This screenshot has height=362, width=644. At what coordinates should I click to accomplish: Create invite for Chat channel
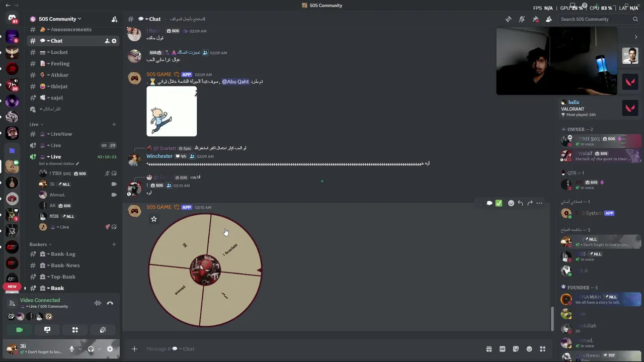pyautogui.click(x=107, y=41)
